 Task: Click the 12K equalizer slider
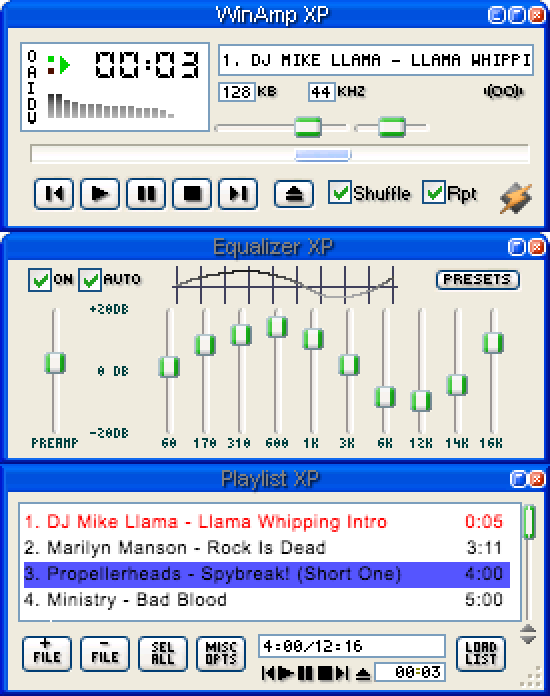tap(421, 401)
